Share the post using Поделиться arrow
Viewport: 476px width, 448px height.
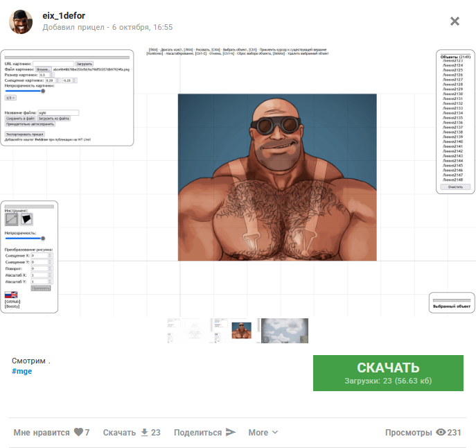231,432
